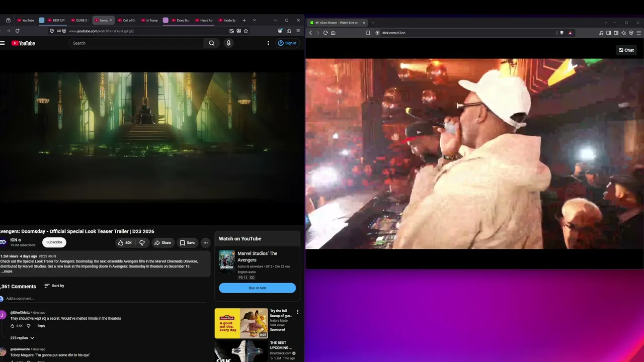The image size is (644, 362).
Task: Open the tab search dropdown in Brave window
Action: click(606, 23)
